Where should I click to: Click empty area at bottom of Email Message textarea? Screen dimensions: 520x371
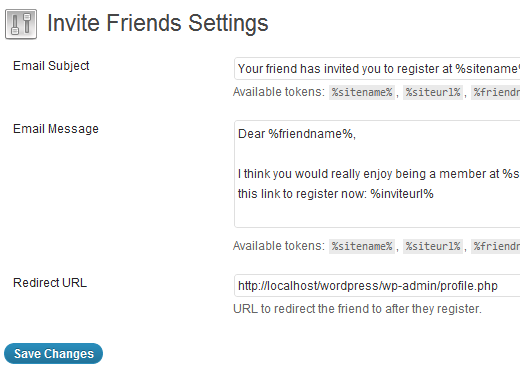click(377, 215)
